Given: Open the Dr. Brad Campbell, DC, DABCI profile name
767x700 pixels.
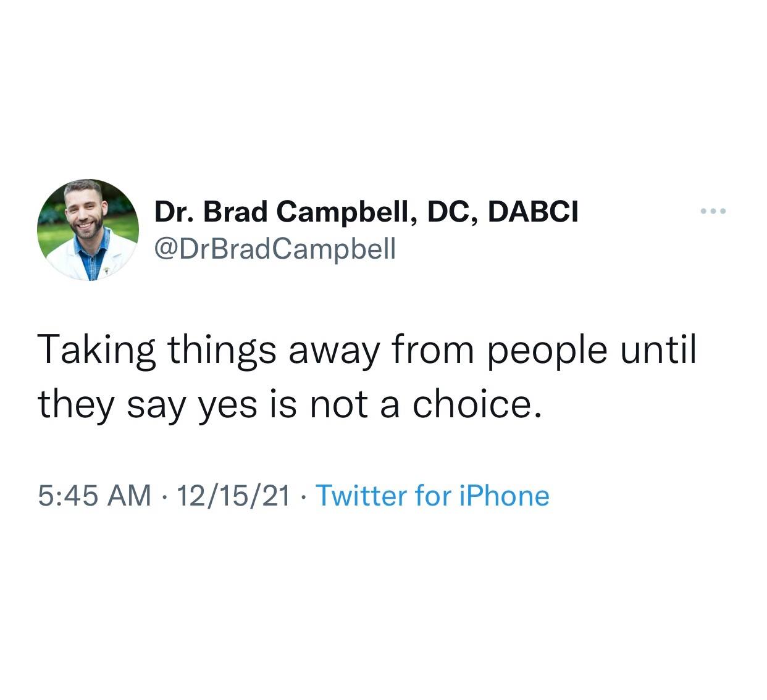Looking at the screenshot, I should (366, 212).
